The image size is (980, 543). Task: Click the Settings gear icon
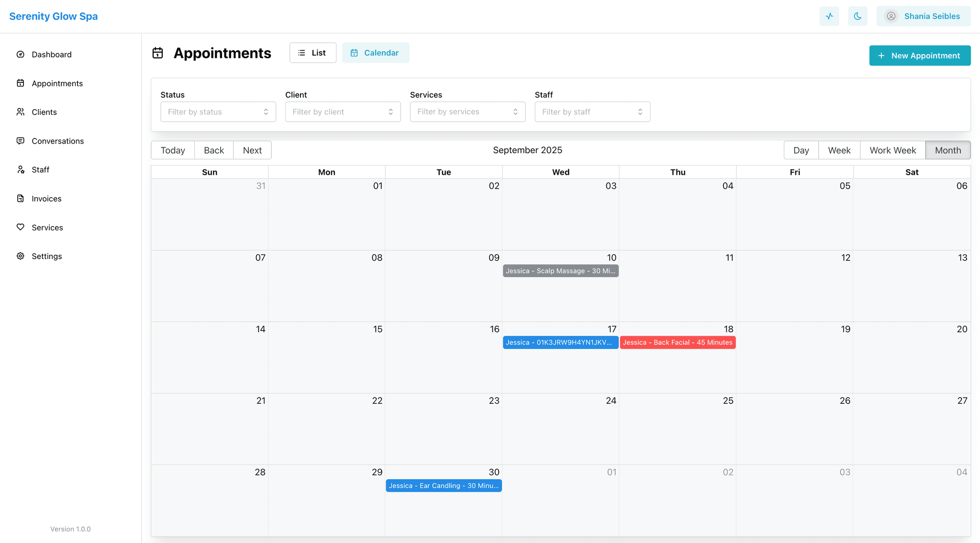pos(20,256)
